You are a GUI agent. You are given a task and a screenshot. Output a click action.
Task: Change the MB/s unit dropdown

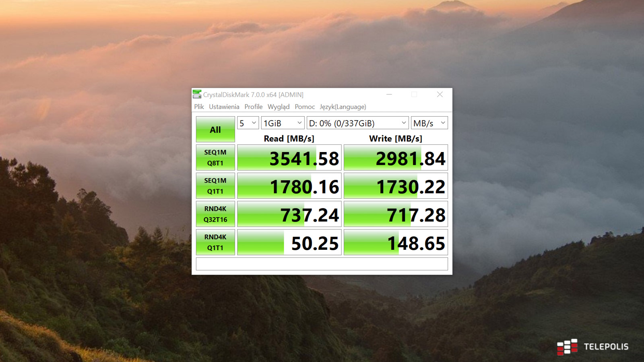(x=429, y=123)
